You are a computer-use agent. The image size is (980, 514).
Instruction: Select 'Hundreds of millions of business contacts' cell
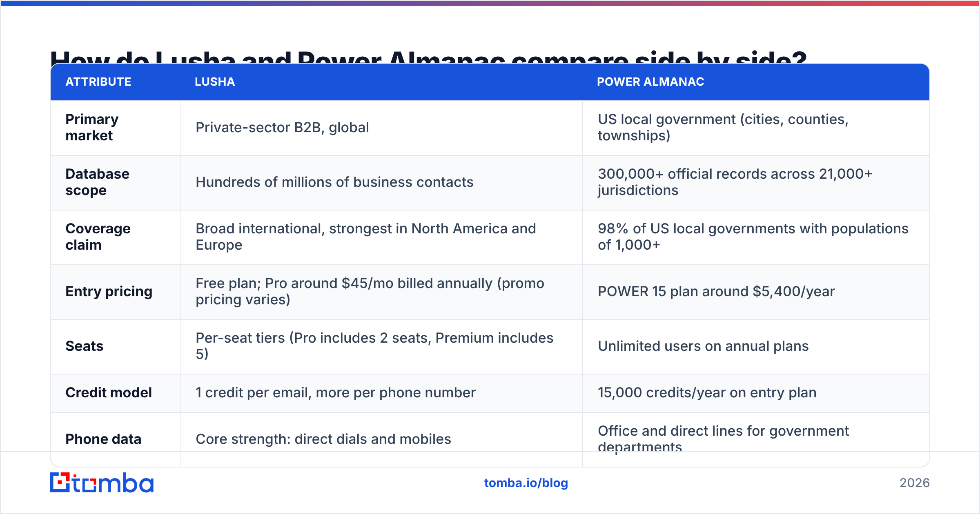pyautogui.click(x=382, y=182)
